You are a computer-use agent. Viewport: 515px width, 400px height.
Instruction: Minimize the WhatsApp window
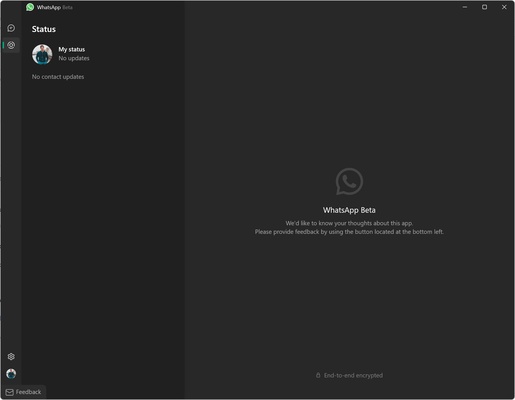[465, 7]
